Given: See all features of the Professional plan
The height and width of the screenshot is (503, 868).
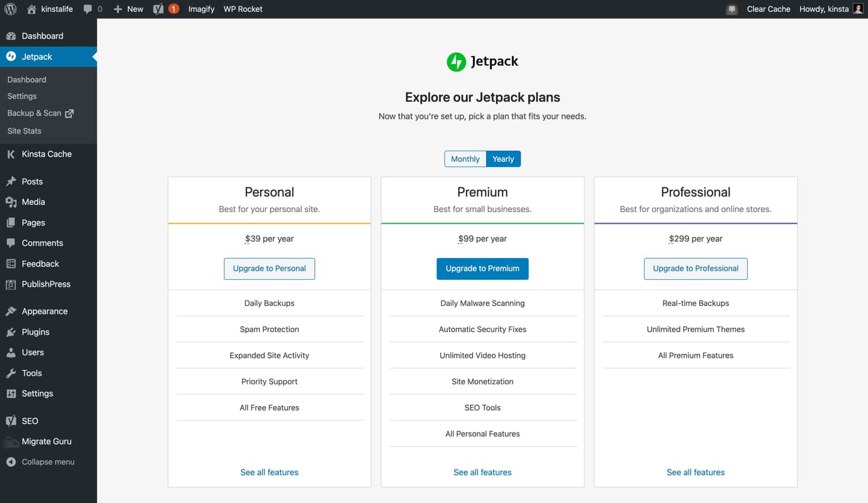Looking at the screenshot, I should 696,472.
